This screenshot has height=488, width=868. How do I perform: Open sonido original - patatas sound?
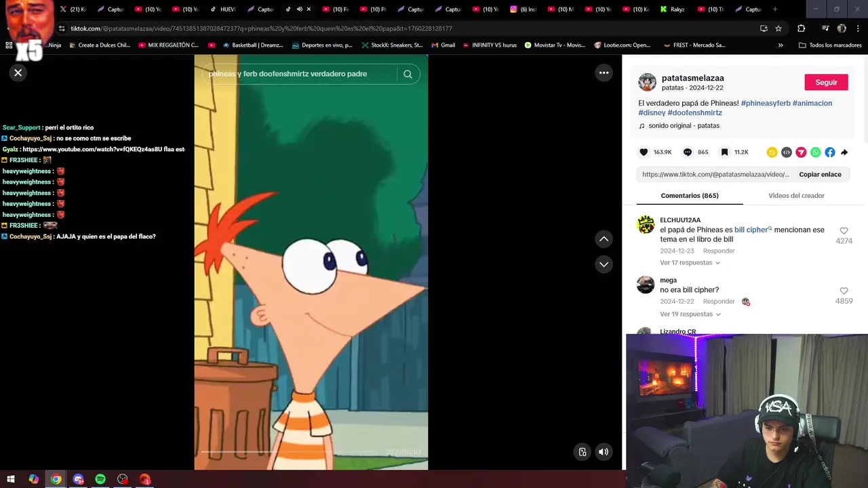[684, 125]
